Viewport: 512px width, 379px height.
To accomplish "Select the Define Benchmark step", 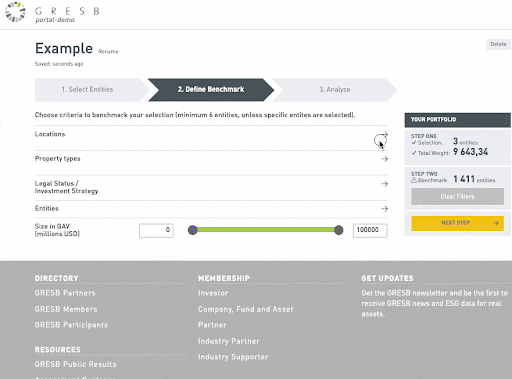I will [211, 89].
